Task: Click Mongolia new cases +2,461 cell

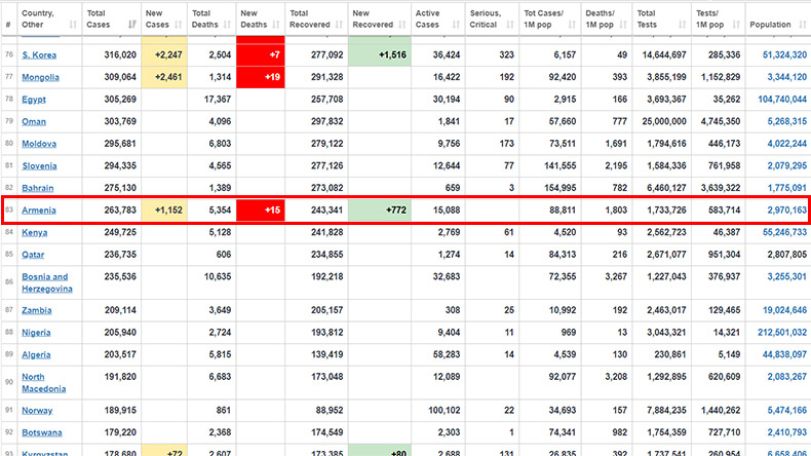Action: pos(164,77)
